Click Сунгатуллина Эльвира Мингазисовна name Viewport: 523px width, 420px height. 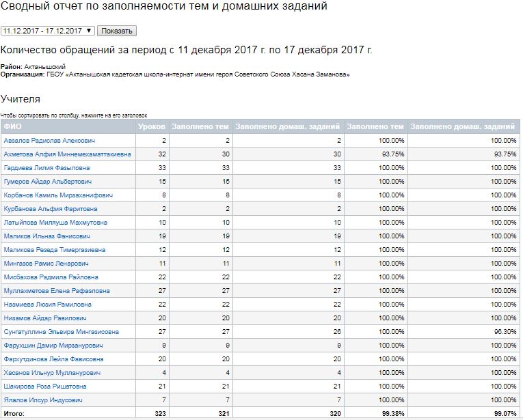click(61, 331)
